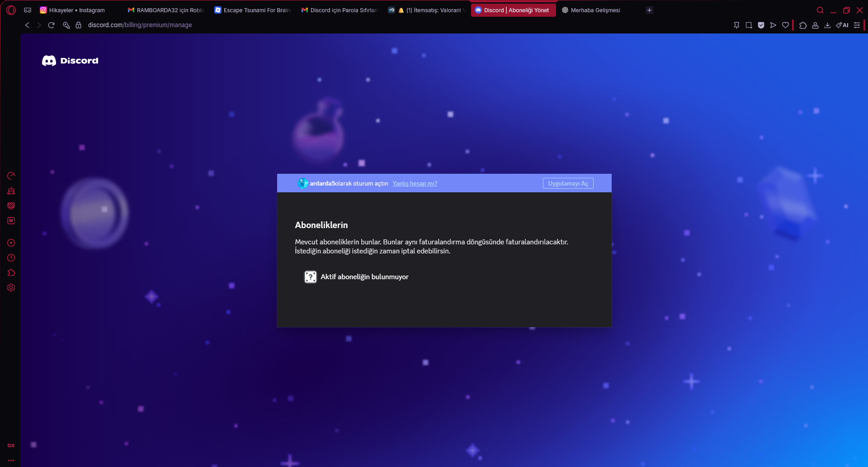Open the tab search magnifier icon
868x467 pixels.
(820, 10)
